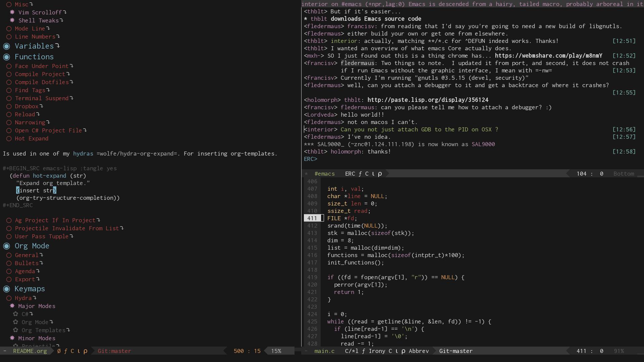Unfold the Find Tags section arrow

(x=48, y=90)
